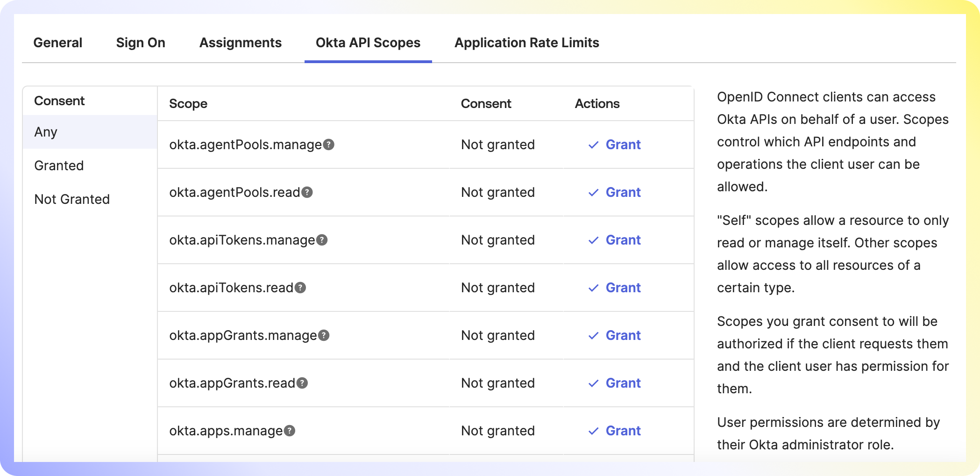Viewport: 980px width, 476px height.
Task: Open help icon beside okta.apiTokens.read
Action: click(300, 288)
